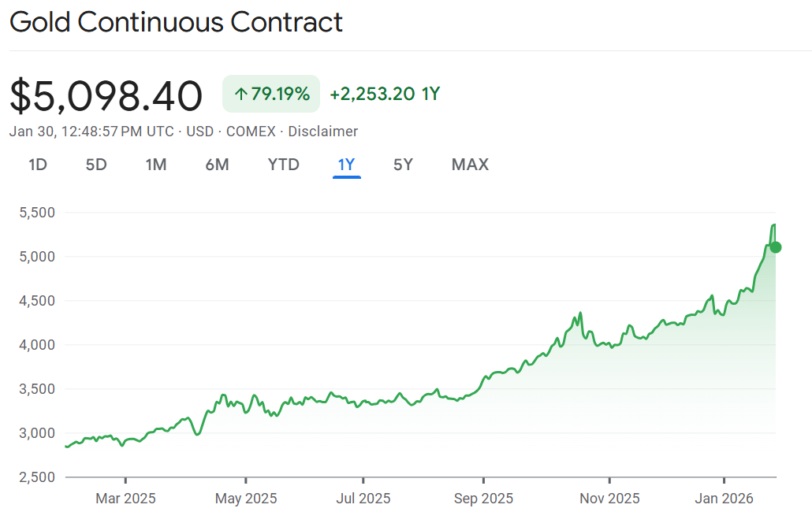Image resolution: width=812 pixels, height=523 pixels.
Task: Click the $5,098.40 price value
Action: (106, 96)
